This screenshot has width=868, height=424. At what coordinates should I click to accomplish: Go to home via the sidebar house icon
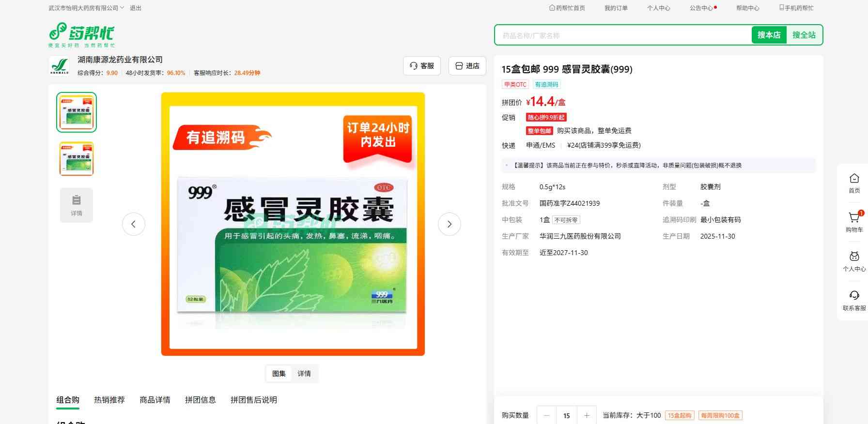[854, 183]
